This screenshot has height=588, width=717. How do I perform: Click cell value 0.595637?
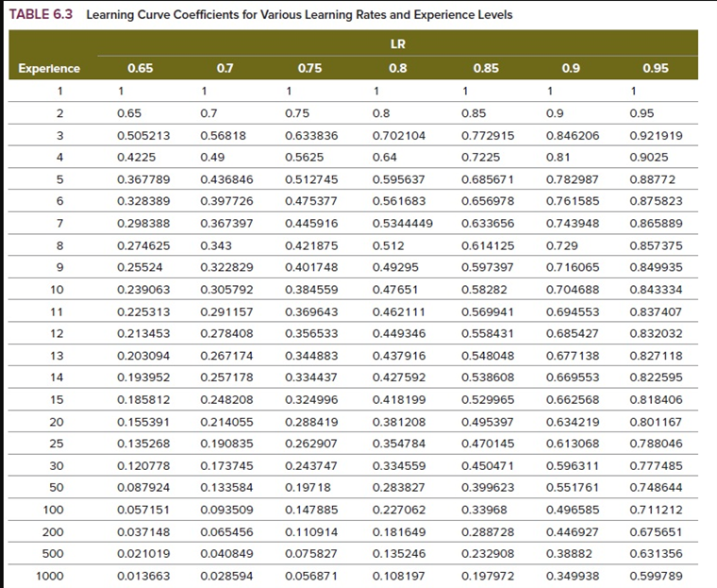click(x=399, y=179)
